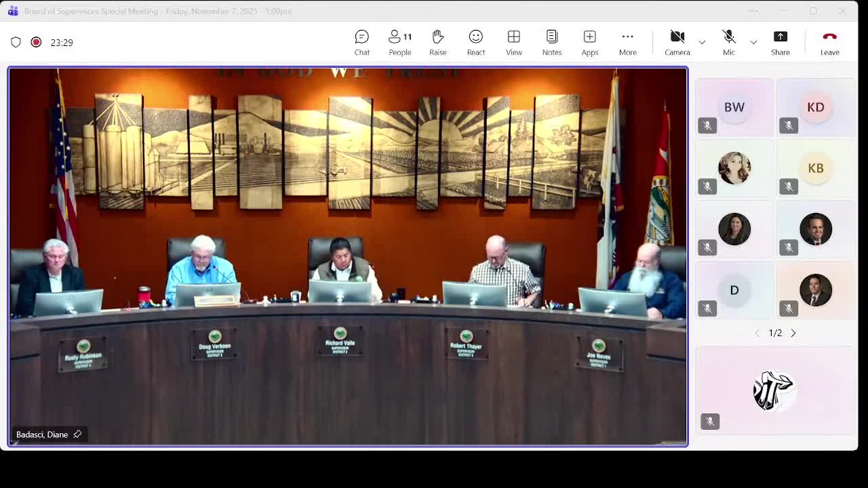Click the meeting title in the title bar
Image resolution: width=868 pixels, height=488 pixels.
[92, 11]
